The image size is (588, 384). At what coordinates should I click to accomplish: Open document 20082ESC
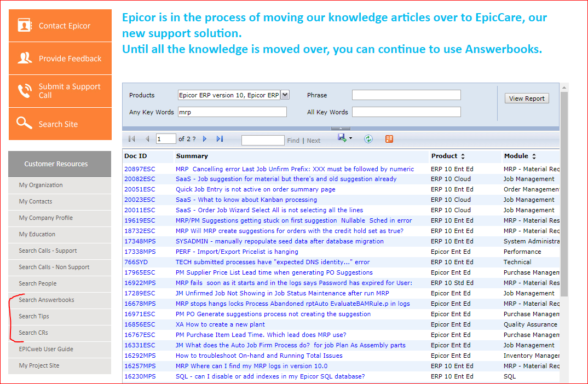coord(140,179)
